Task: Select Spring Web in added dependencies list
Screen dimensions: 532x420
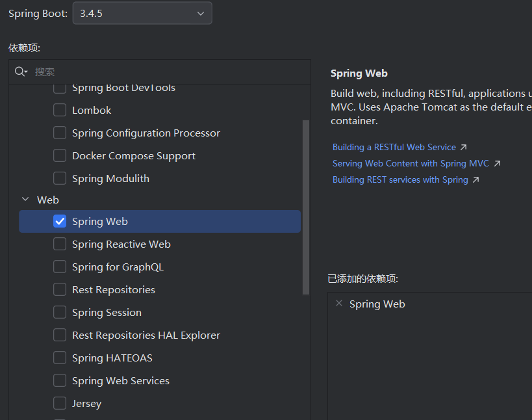Action: (377, 304)
